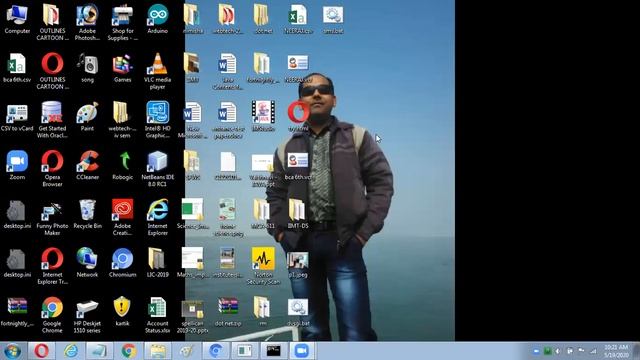640x360 pixels.
Task: Launch the Zoom desktop shortcut
Action: point(17,165)
